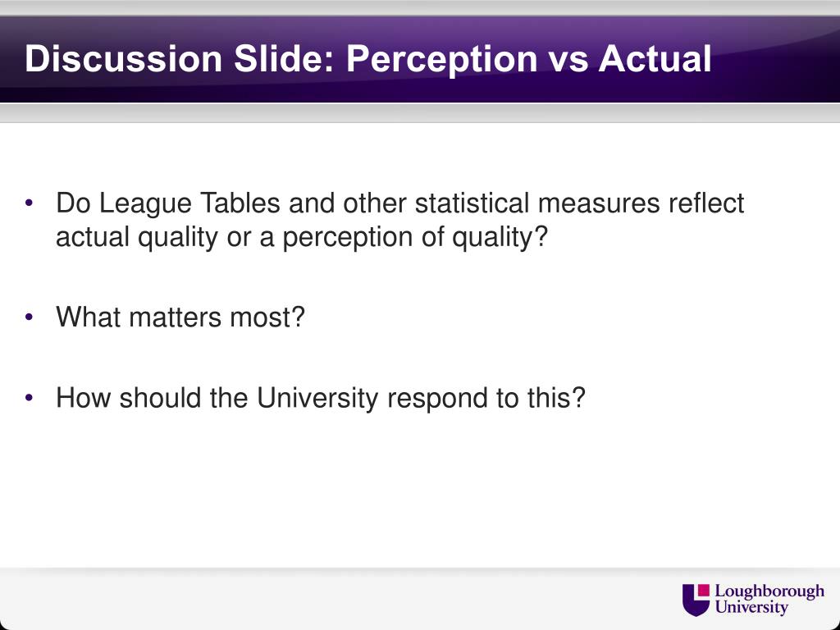Select the first bullet point marker

29,203
